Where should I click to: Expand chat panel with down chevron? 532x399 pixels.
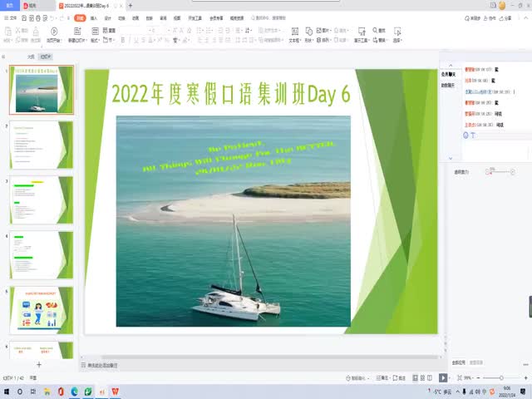[451, 157]
